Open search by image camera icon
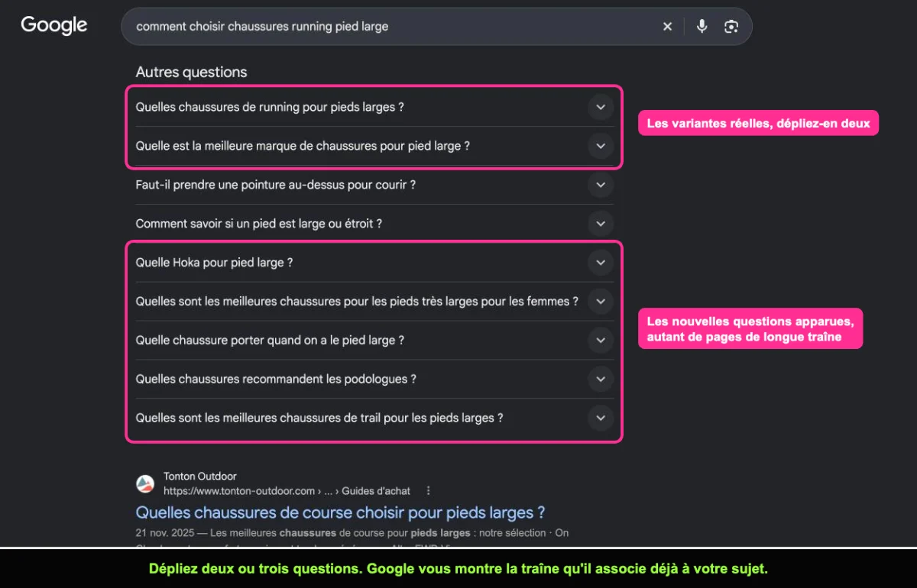This screenshot has height=588, width=917. [x=731, y=27]
